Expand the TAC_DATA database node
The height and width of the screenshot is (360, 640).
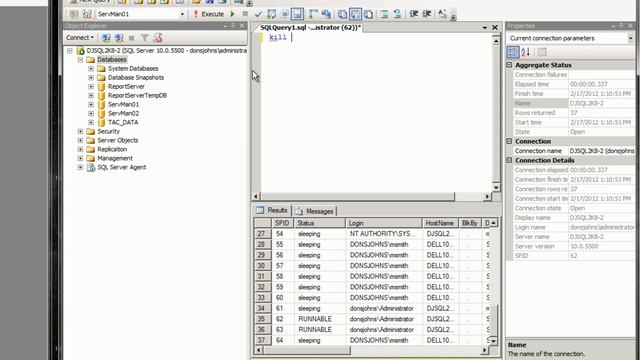[91, 122]
